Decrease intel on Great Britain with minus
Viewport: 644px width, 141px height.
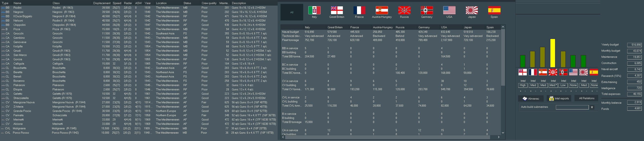coord(525,91)
